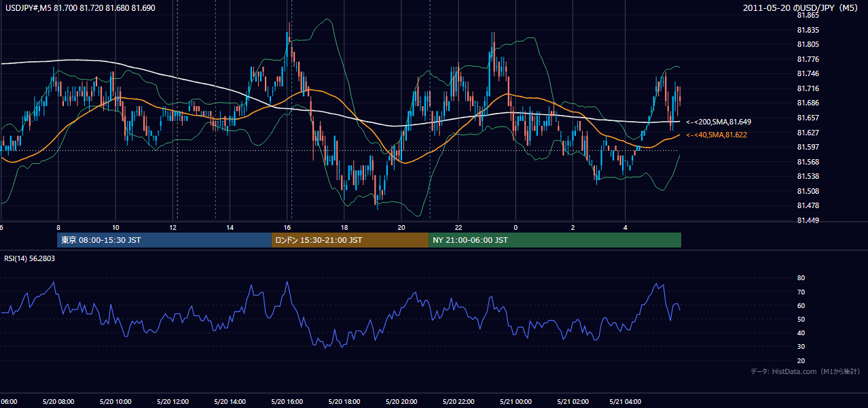
Task: Click the 81.716 price axis label
Action: click(807, 88)
